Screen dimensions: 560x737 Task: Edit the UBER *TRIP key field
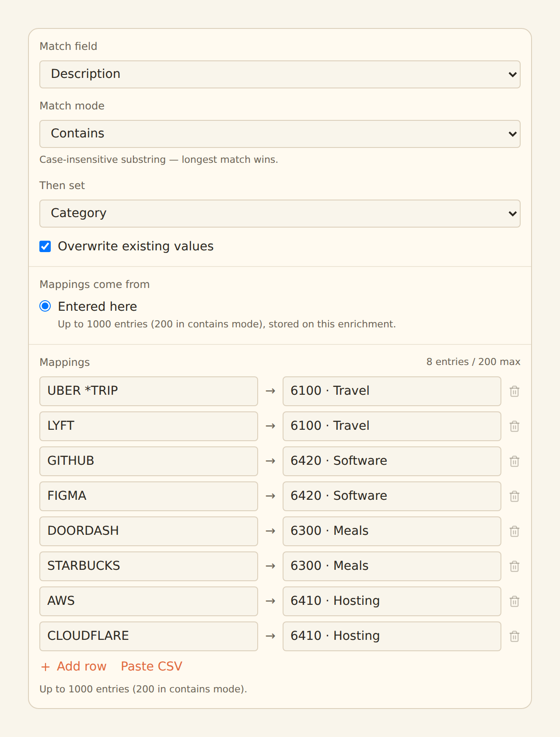click(149, 391)
